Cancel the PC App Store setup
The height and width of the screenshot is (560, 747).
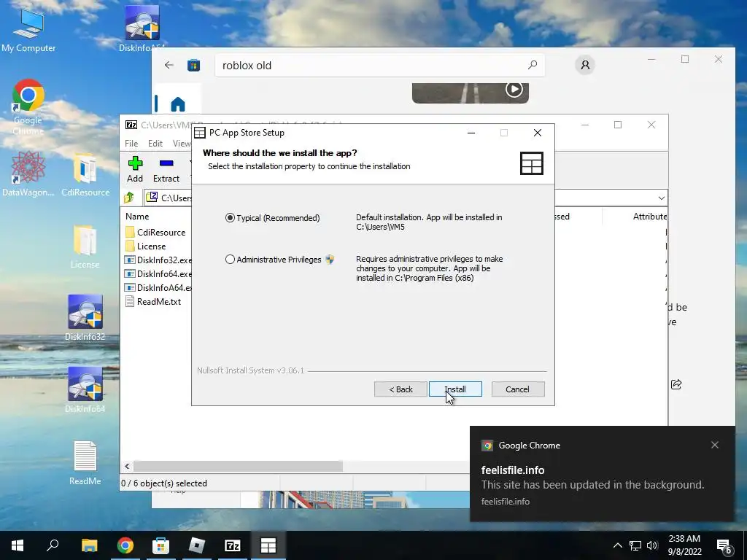(517, 389)
